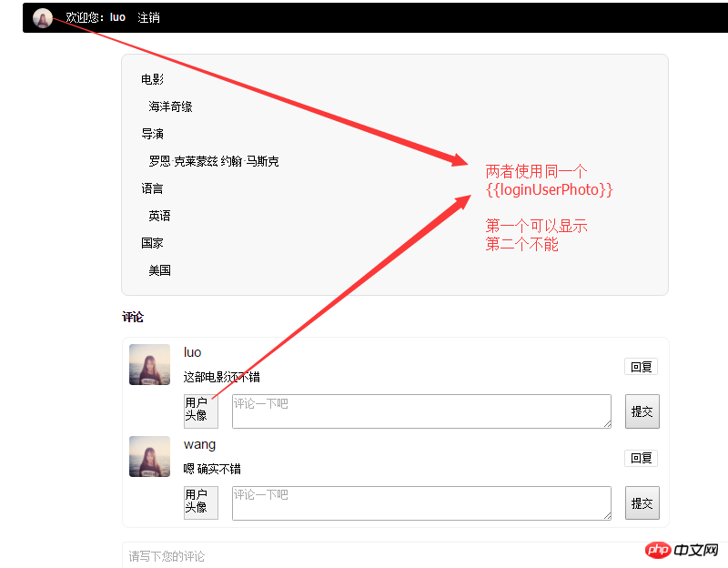Select the country value 美国

159,270
